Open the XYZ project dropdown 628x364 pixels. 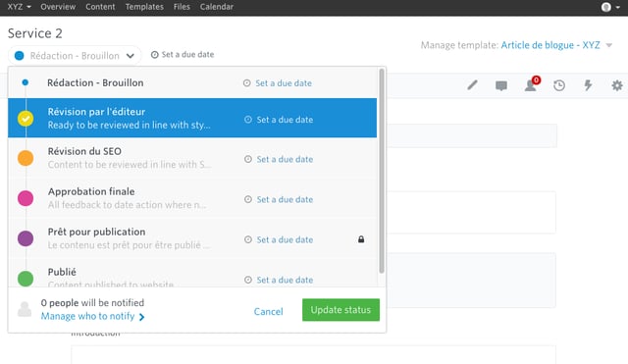(x=19, y=7)
